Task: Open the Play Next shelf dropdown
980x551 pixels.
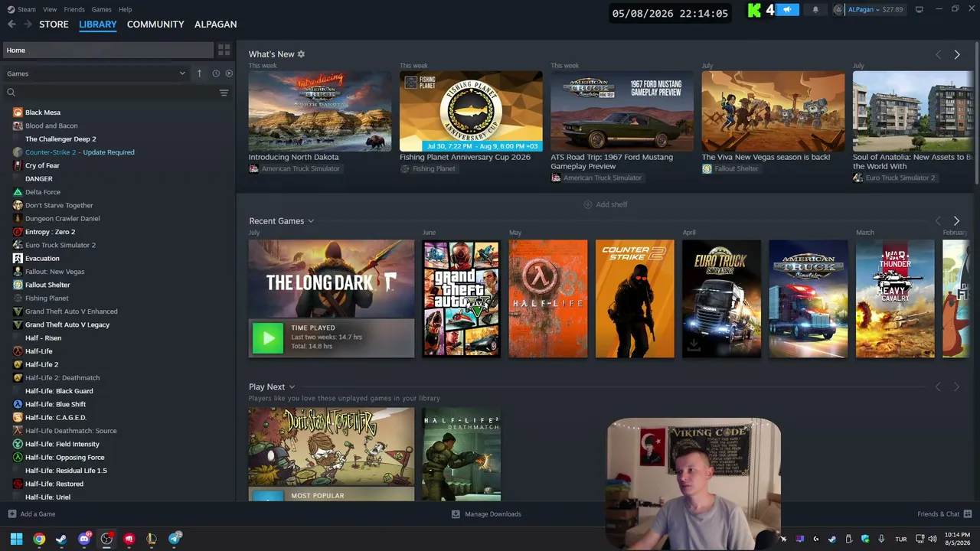Action: click(292, 387)
